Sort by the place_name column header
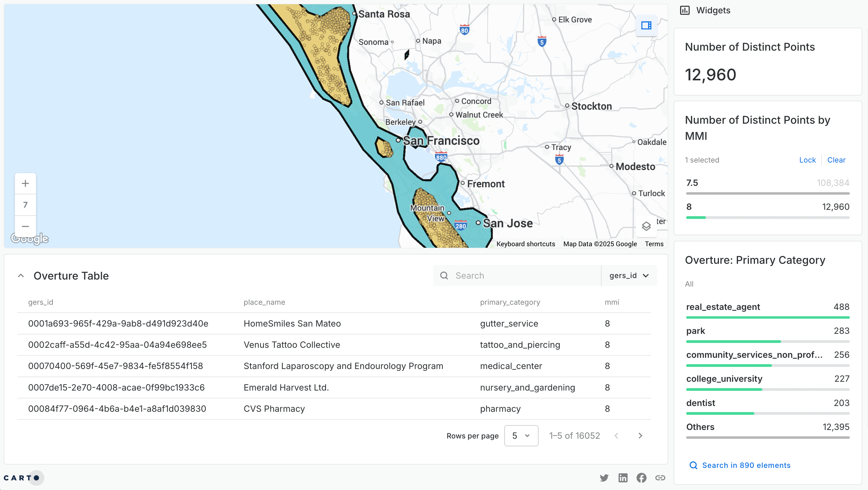868x490 pixels. pyautogui.click(x=264, y=302)
